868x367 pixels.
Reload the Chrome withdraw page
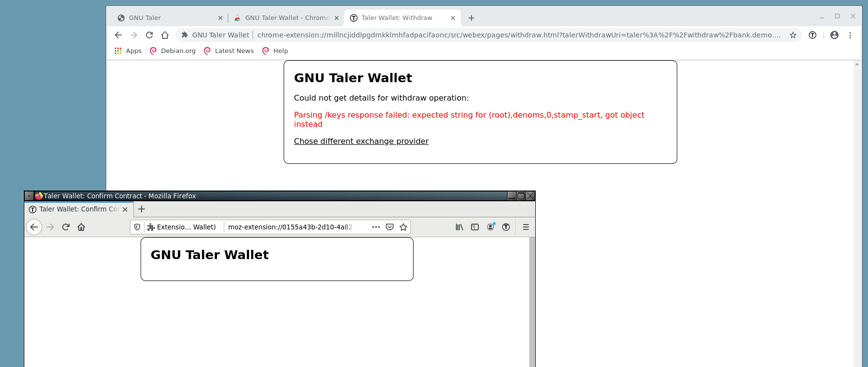point(149,35)
